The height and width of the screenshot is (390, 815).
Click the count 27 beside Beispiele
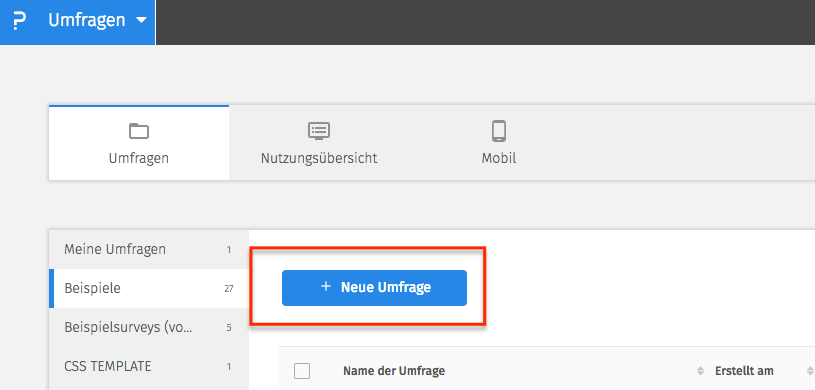click(229, 289)
